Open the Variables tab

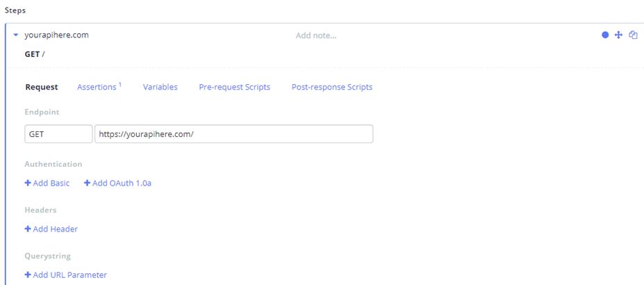click(160, 87)
